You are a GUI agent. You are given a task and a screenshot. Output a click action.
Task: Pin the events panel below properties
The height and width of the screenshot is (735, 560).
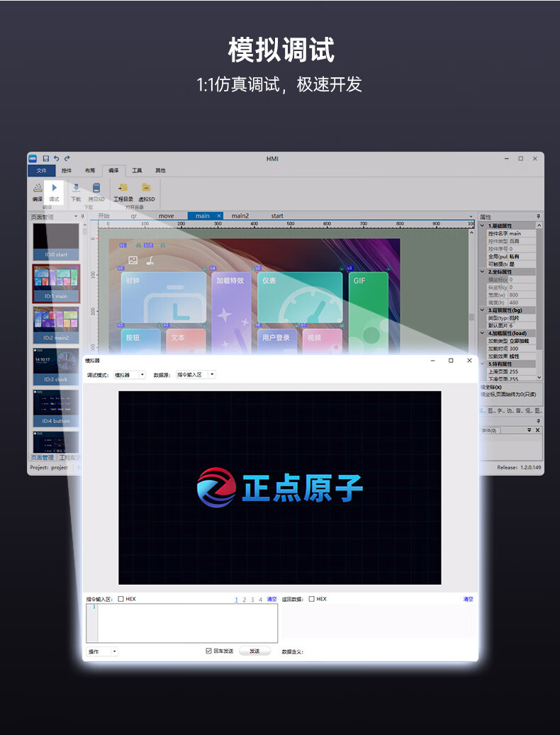coord(539,421)
